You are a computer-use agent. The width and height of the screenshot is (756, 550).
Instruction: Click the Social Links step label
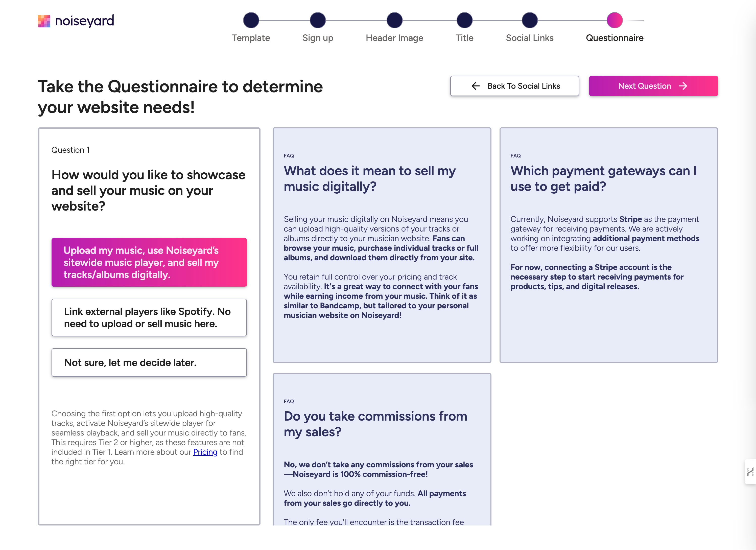pos(529,38)
